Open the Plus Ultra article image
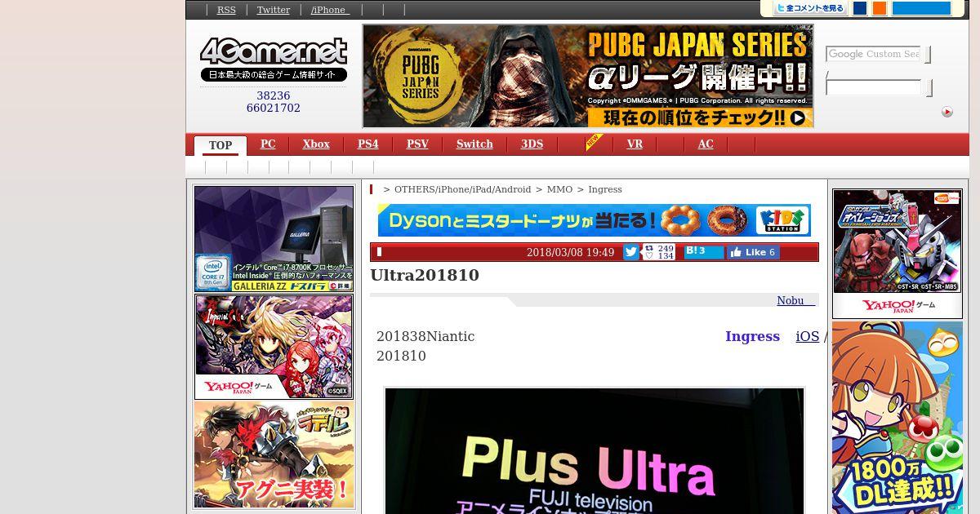980x514 pixels. pos(595,450)
